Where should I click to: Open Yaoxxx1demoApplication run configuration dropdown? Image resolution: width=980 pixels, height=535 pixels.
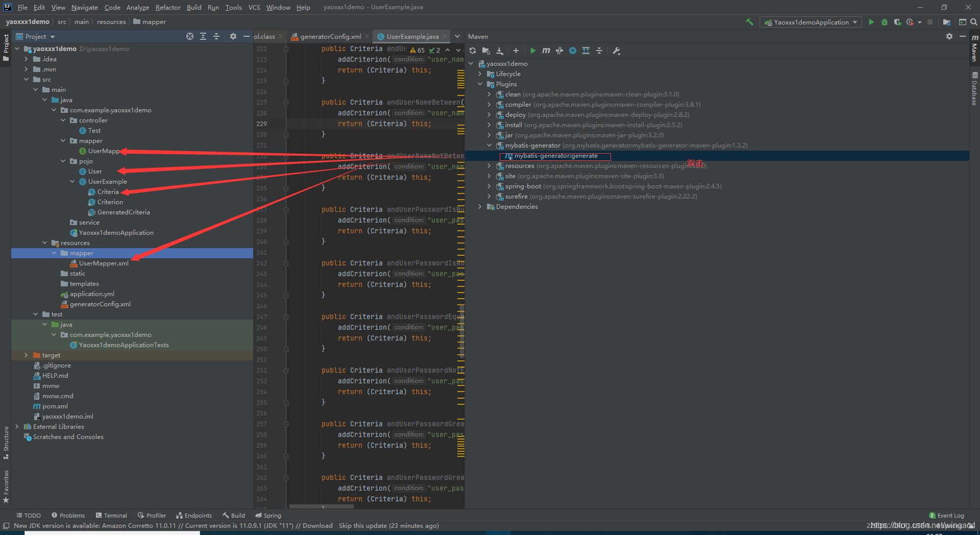pyautogui.click(x=811, y=22)
